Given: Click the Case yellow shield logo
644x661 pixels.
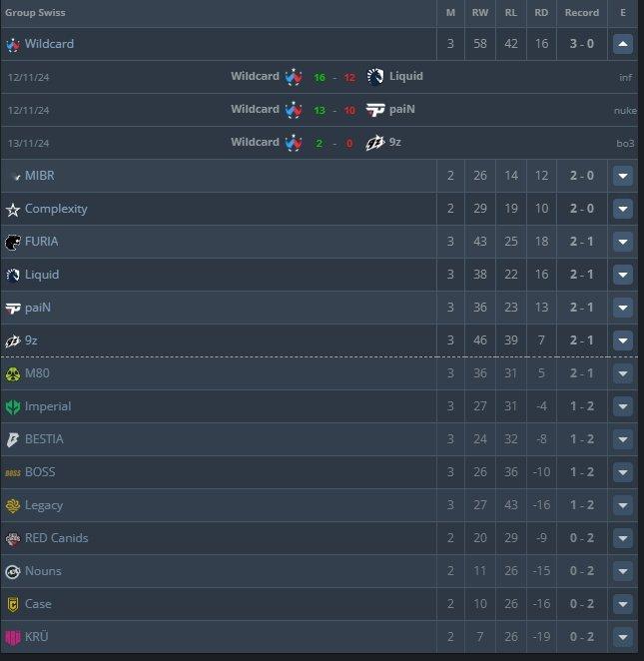Looking at the screenshot, I should click(13, 604).
